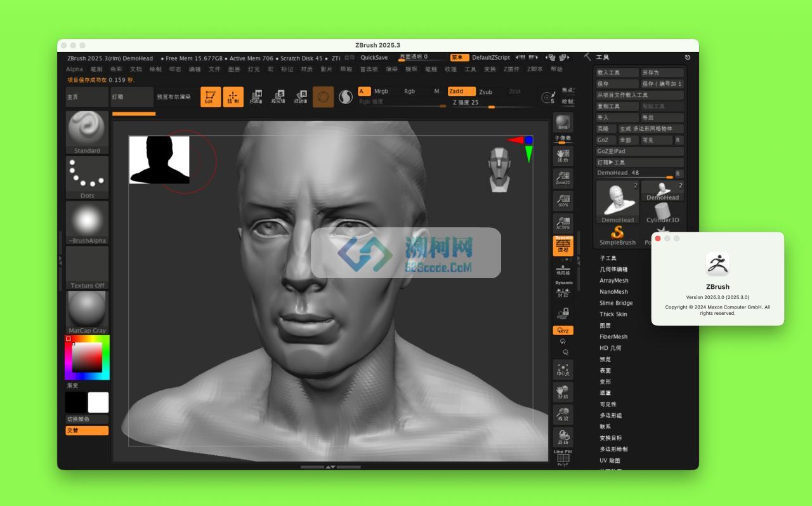Click the Zoom2D icon

pyautogui.click(x=563, y=178)
